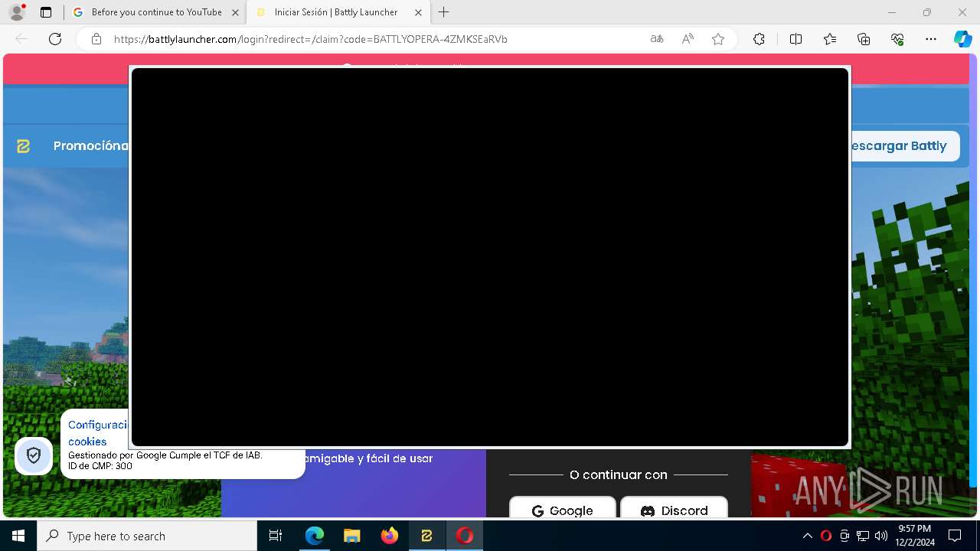Refresh the current page
This screenshot has height=551, width=980.
pyautogui.click(x=55, y=39)
